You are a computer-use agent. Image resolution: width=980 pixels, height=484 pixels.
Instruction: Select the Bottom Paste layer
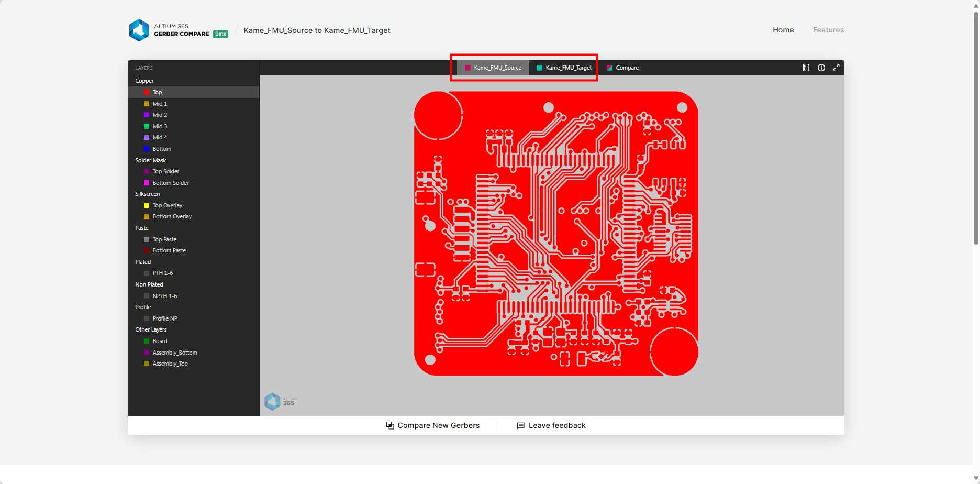(169, 250)
